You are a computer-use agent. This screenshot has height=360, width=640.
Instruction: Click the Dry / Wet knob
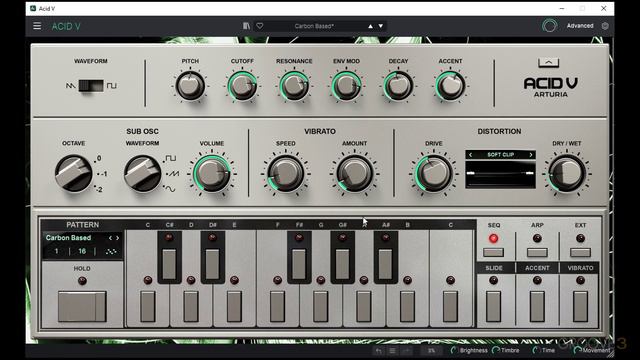coord(567,173)
